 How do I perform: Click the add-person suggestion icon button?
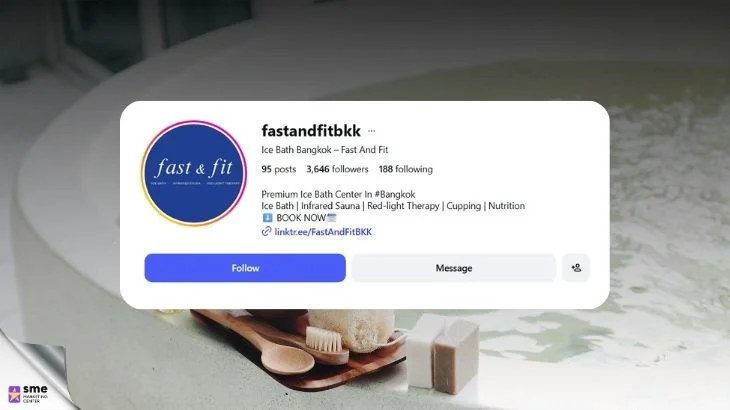[x=576, y=268]
